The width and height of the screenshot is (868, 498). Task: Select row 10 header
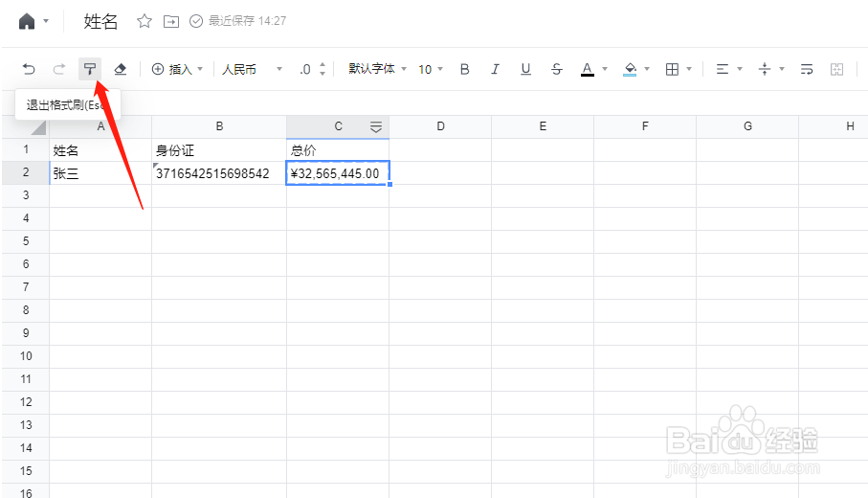click(x=26, y=356)
